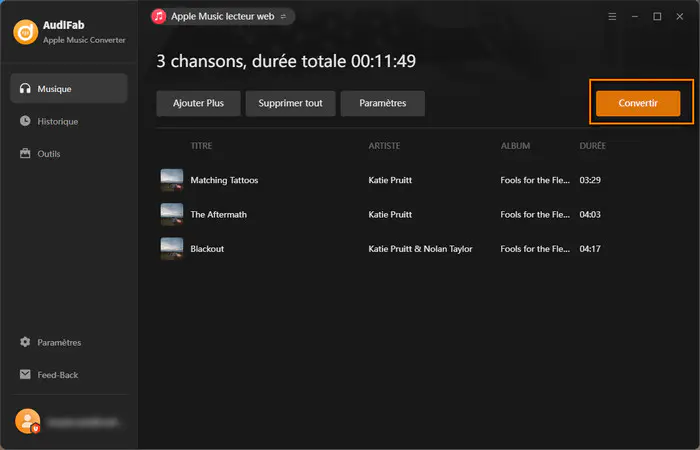Screen dimensions: 700x450
Task: Sort the list by the TITRE column header
Action: point(201,146)
